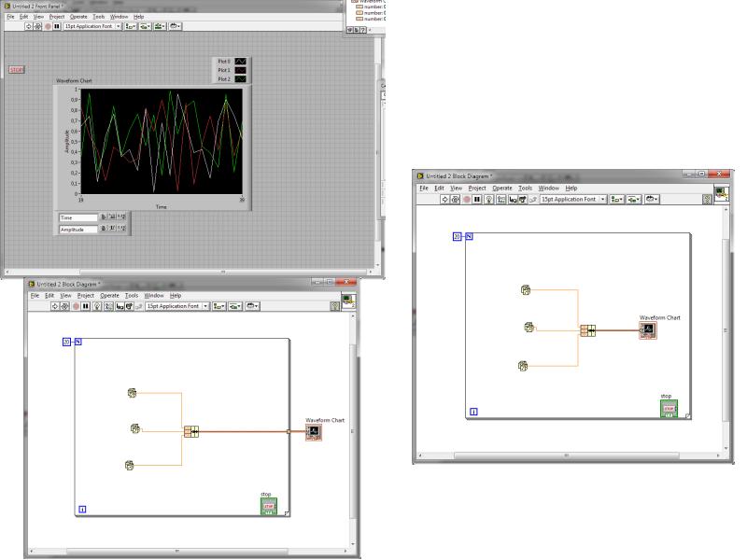Click Abort Execution icon in lower Block Diagram toolbar
This screenshot has height=560, width=747.
tap(76, 306)
